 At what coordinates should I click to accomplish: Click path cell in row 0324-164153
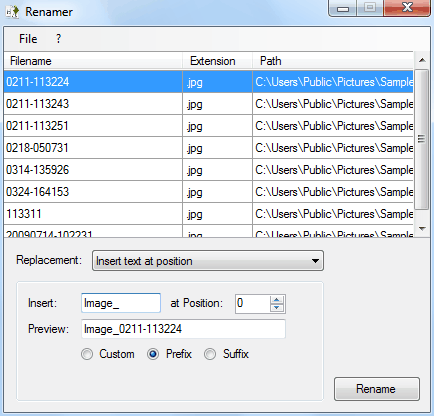333,192
